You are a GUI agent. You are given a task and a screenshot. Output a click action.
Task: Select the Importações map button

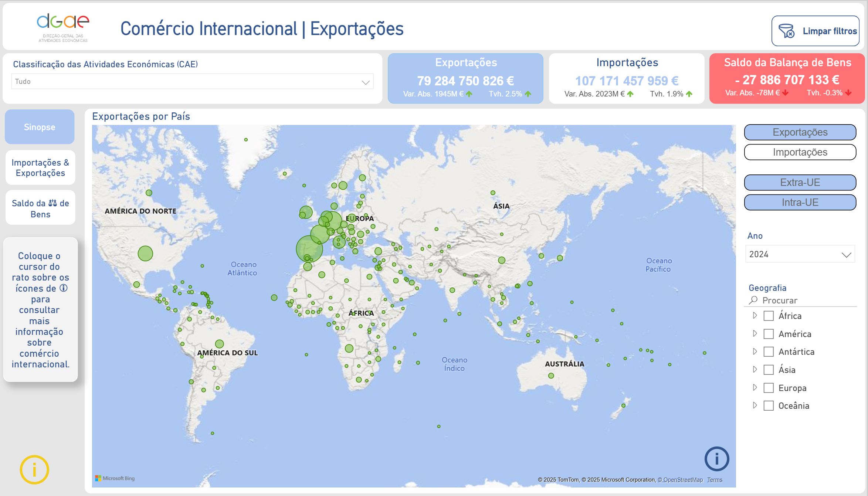tap(800, 152)
